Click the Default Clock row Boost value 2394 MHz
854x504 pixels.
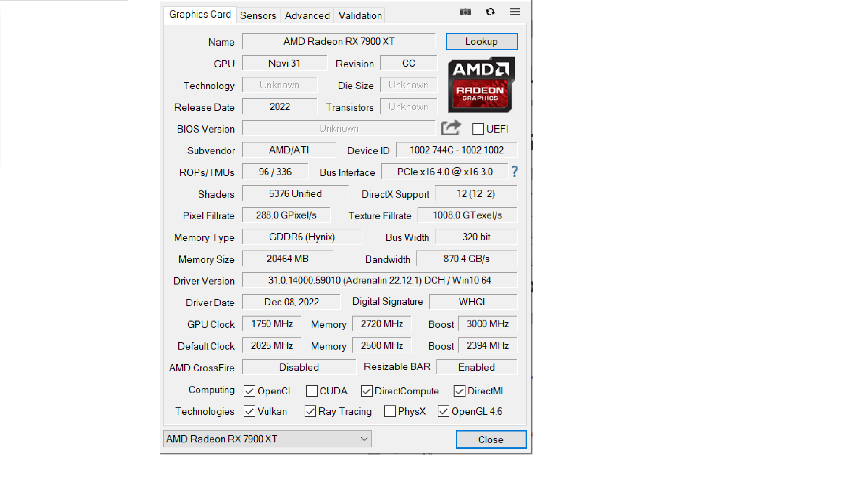[488, 346]
